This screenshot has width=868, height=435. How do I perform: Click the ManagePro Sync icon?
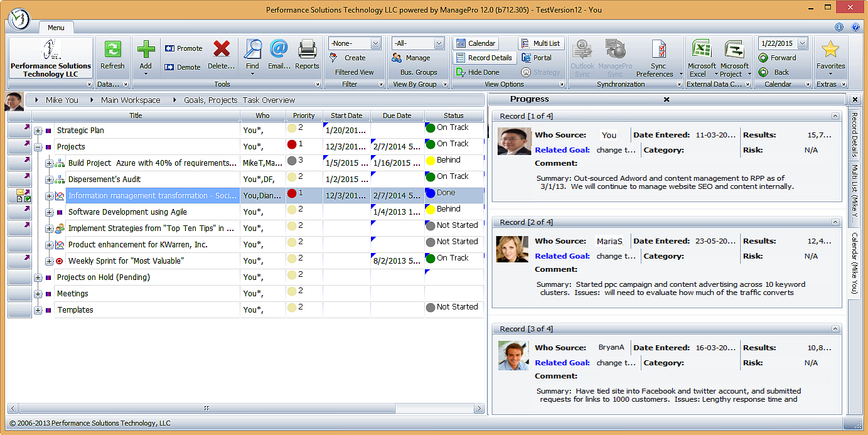click(x=615, y=49)
